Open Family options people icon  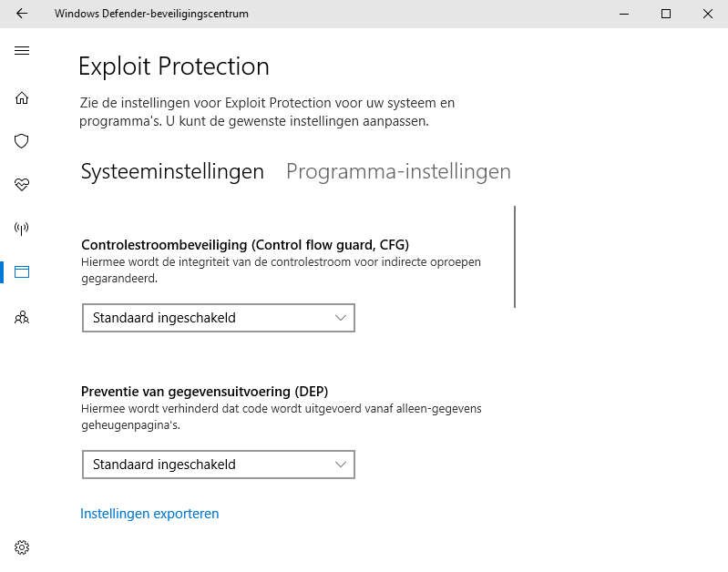coord(22,318)
